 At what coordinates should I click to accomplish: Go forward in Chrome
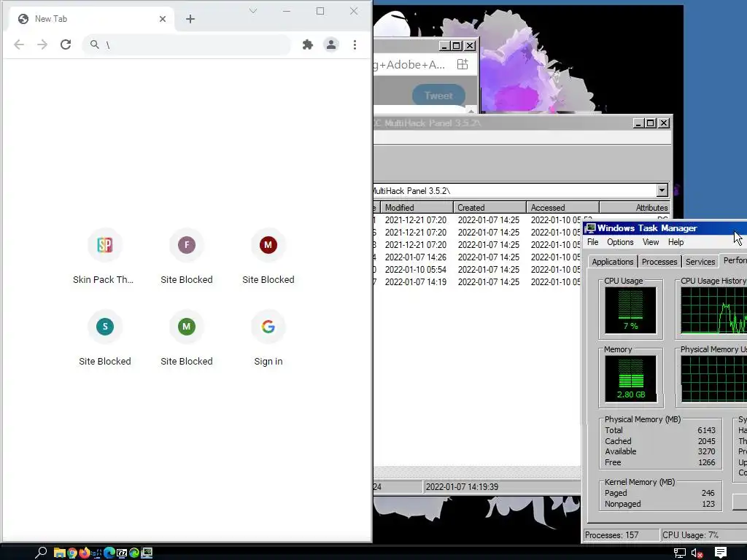[x=42, y=44]
